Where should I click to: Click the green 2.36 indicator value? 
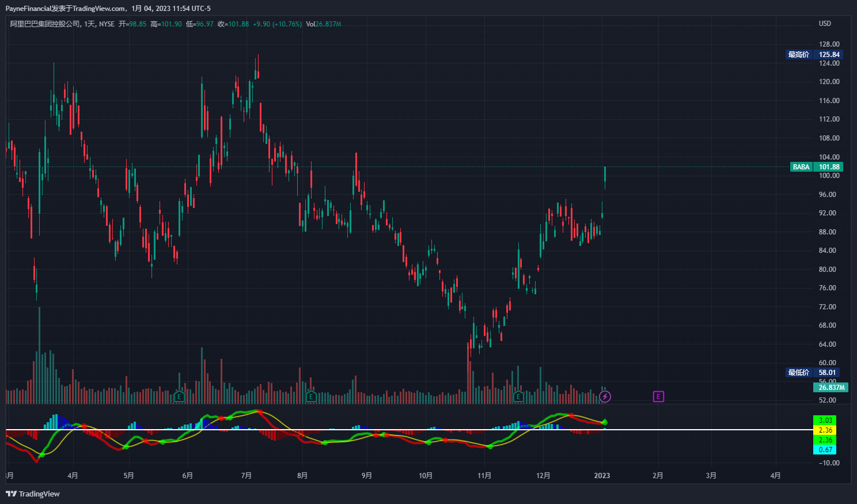[x=825, y=440]
